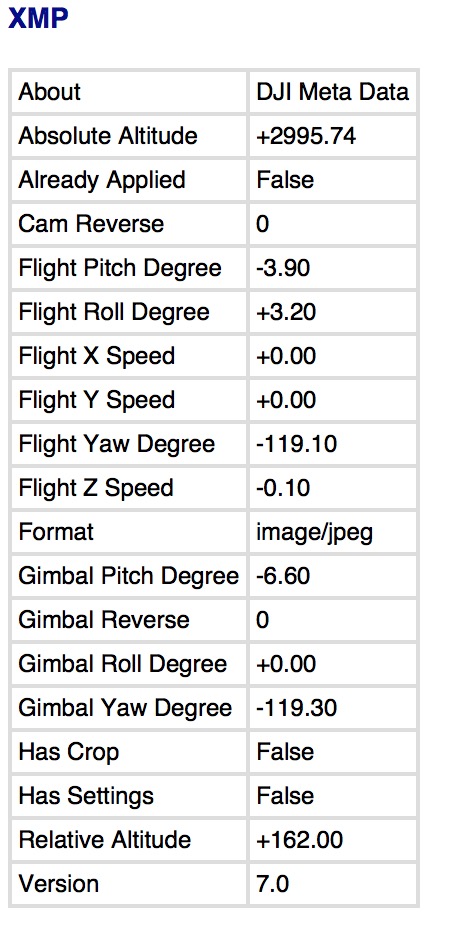The image size is (462, 940).
Task: Click the Flight Pitch Degree value -3.90
Action: point(283,268)
